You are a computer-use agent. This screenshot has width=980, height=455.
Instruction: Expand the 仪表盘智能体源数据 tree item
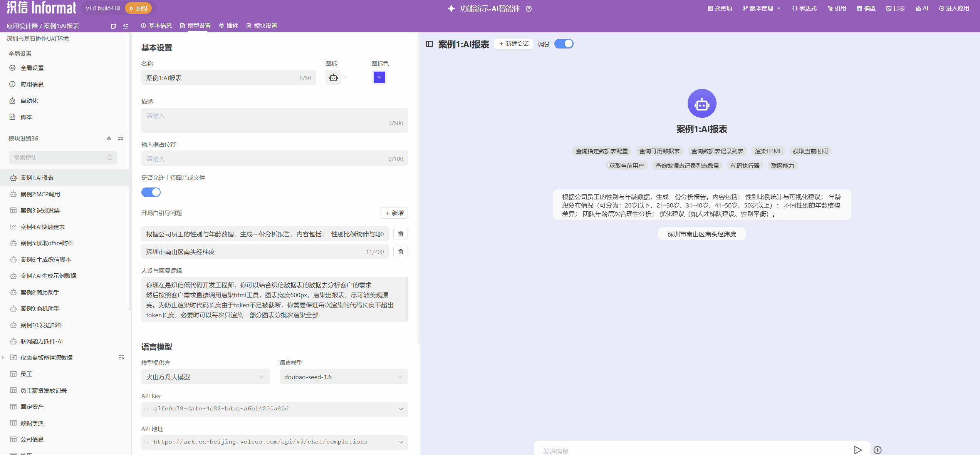pos(3,358)
